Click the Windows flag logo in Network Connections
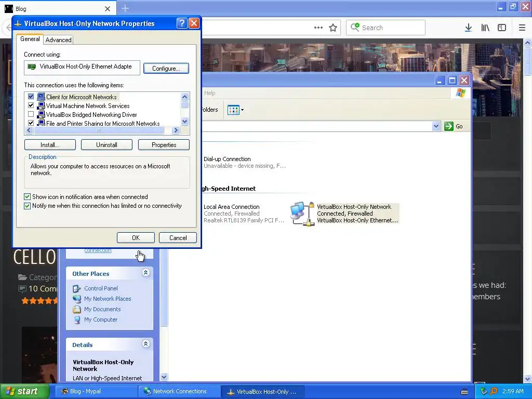Screen dimensions: 532x399 pos(461,93)
